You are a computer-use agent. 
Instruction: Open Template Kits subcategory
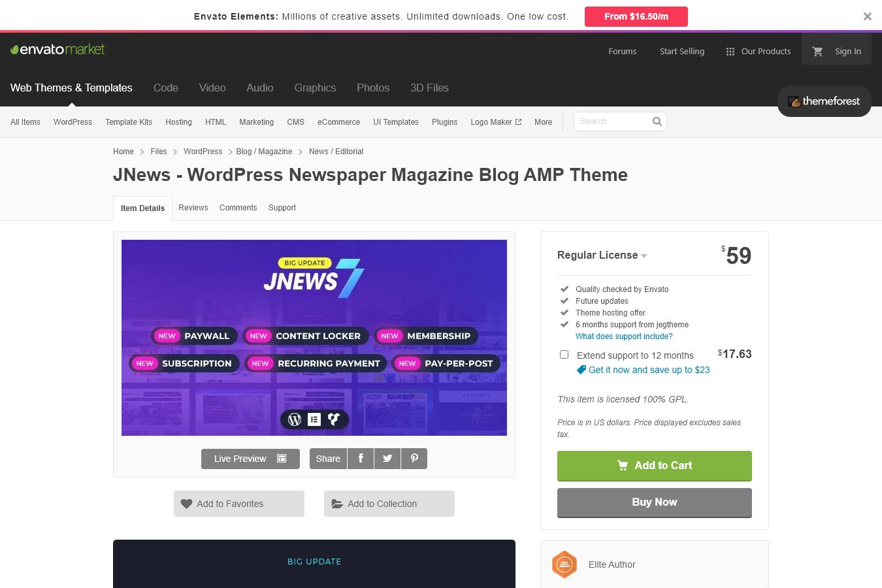tap(129, 122)
